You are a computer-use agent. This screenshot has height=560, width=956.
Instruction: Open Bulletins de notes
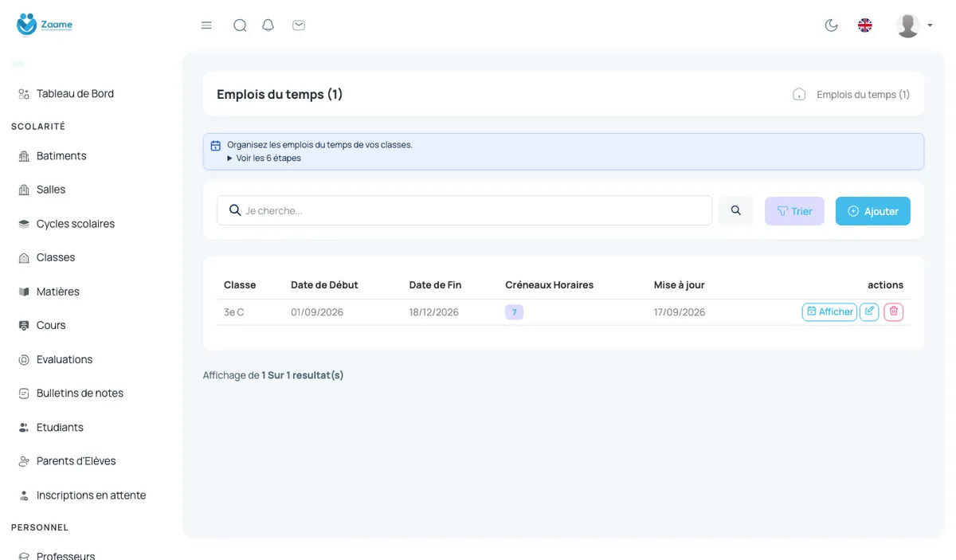tap(80, 393)
